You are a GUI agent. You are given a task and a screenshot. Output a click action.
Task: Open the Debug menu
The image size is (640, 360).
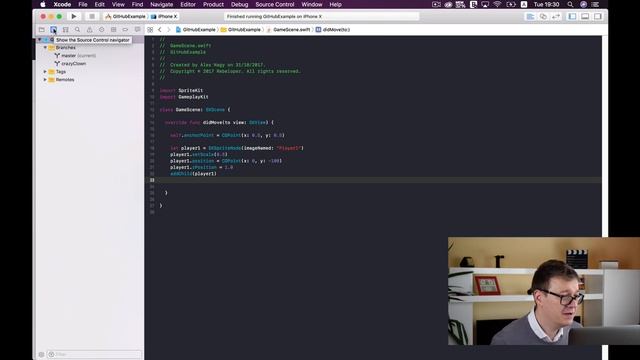point(239,4)
